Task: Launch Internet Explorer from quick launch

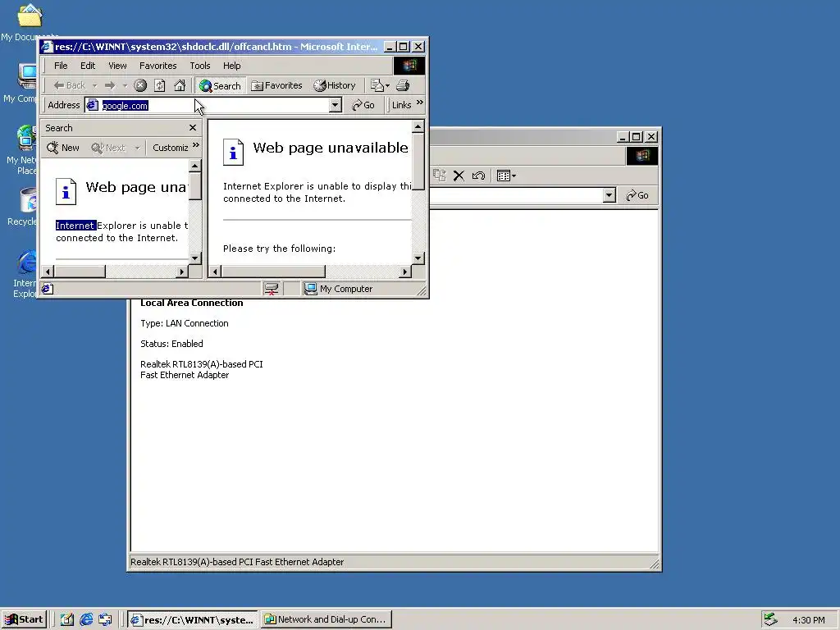Action: coord(86,619)
